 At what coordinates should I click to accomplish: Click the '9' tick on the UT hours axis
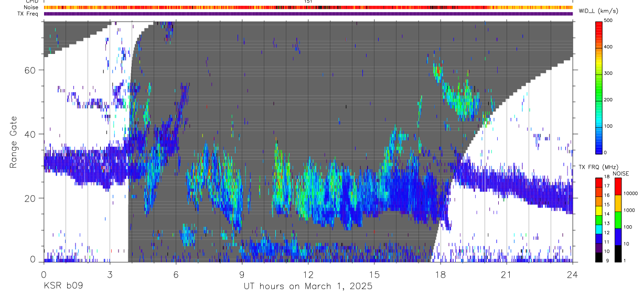[x=242, y=274]
